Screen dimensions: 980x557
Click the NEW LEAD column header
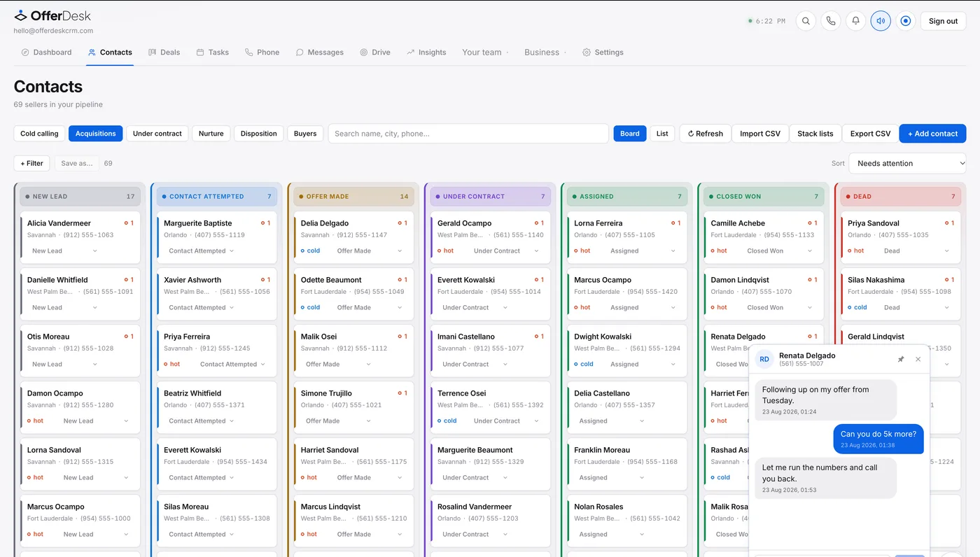80,197
